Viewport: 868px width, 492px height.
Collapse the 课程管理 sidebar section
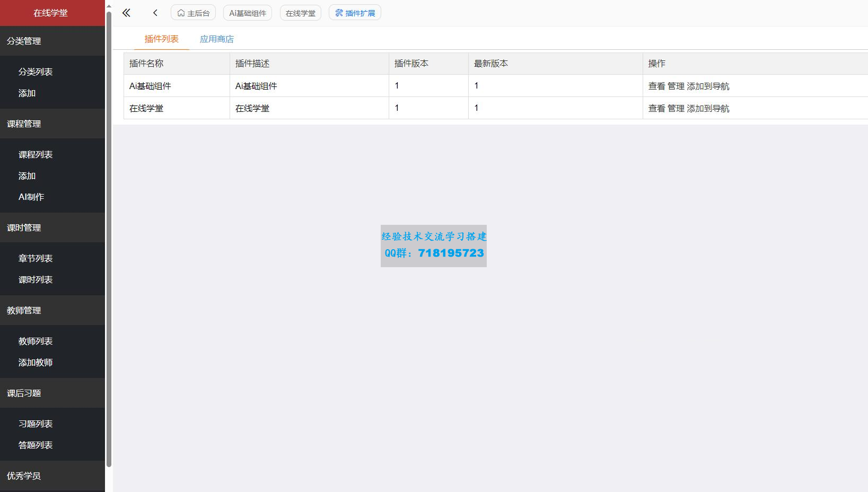click(52, 124)
